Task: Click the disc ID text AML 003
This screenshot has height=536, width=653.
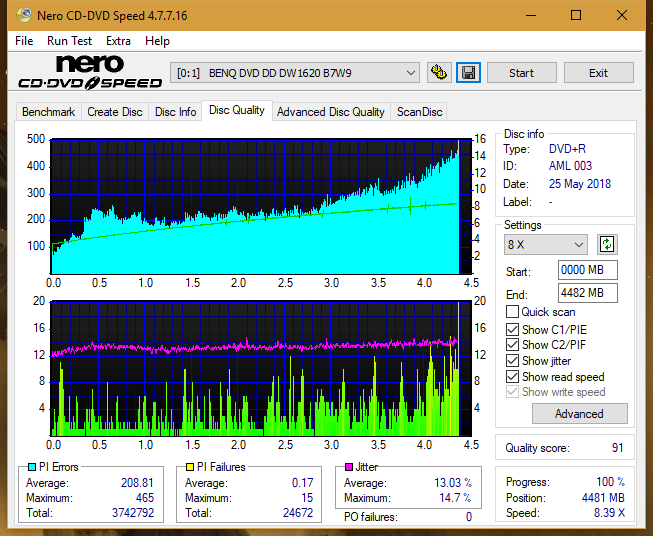Action: [570, 166]
